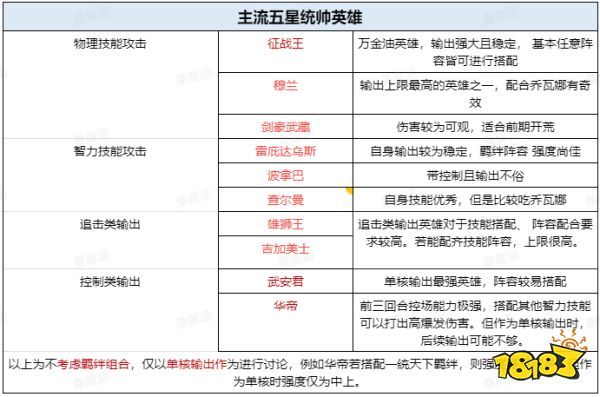Select hero name 波拿巴
600x397 pixels.
click(285, 176)
